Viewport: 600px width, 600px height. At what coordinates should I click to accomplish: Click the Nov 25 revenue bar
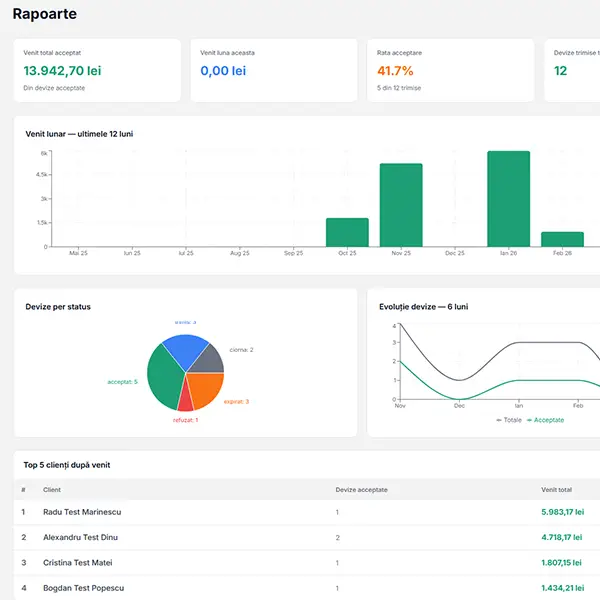(x=401, y=205)
